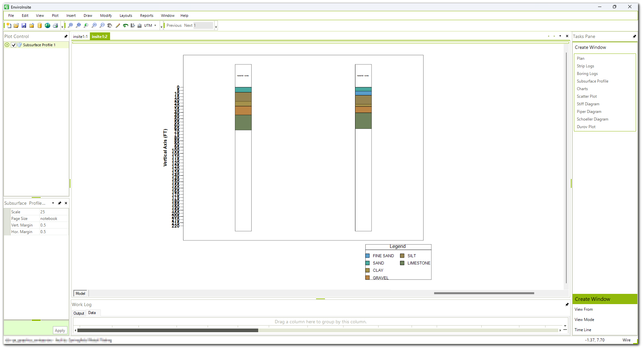Switch to the insite1:1 tab
Screen dimensions: 644x350
click(x=80, y=37)
